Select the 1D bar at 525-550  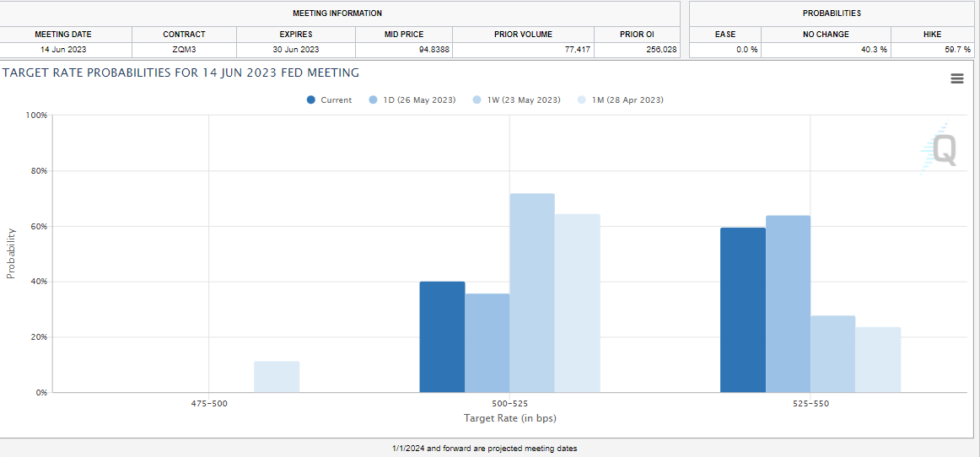(x=788, y=304)
